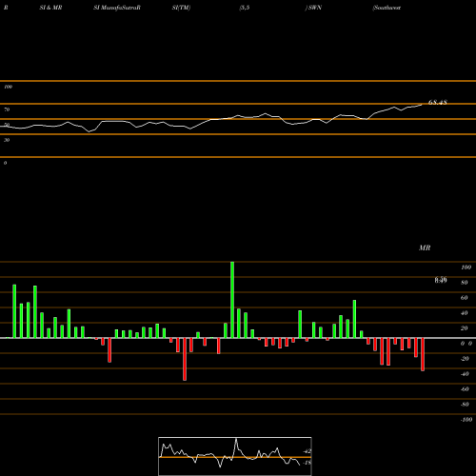Click the 'SI MunafaSutraR' header text
This screenshot has width=476, height=476.
[117, 8]
